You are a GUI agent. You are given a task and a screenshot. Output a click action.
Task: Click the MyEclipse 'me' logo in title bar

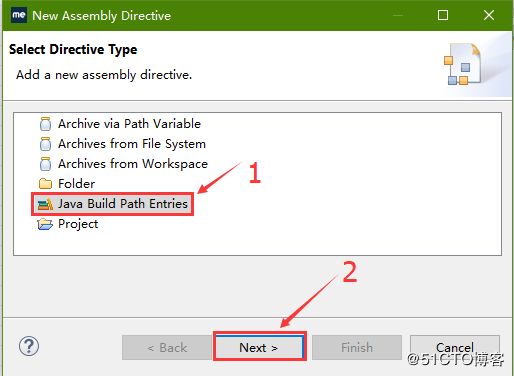[19, 15]
